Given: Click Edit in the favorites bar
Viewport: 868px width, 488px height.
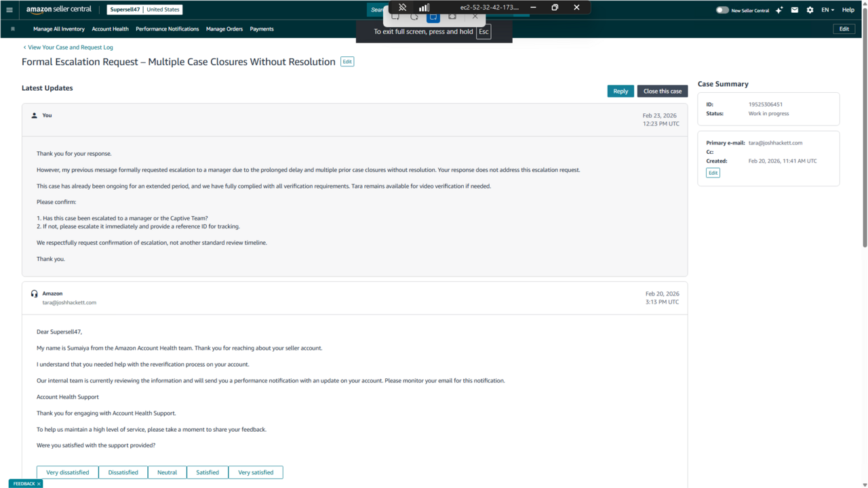Looking at the screenshot, I should pos(844,29).
